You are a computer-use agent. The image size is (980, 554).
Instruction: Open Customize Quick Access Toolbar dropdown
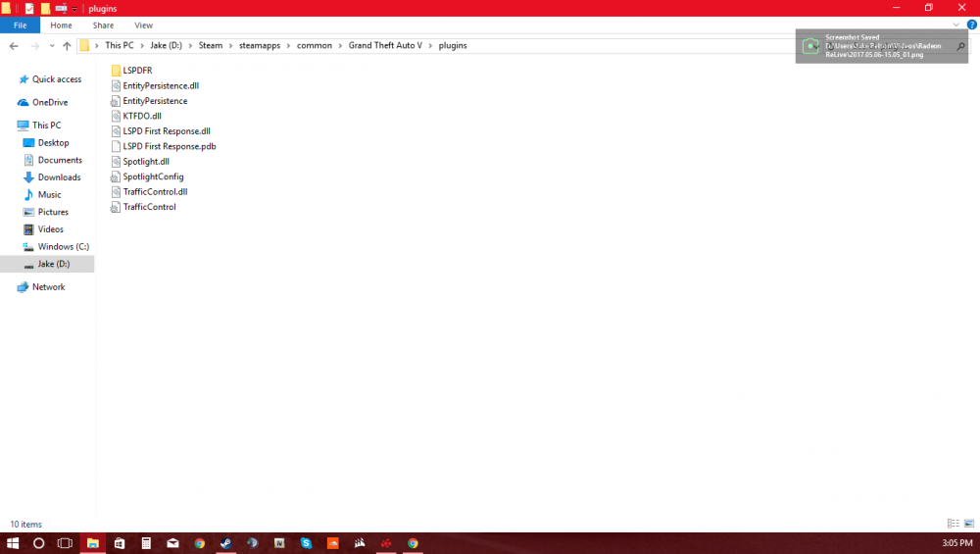pos(74,9)
